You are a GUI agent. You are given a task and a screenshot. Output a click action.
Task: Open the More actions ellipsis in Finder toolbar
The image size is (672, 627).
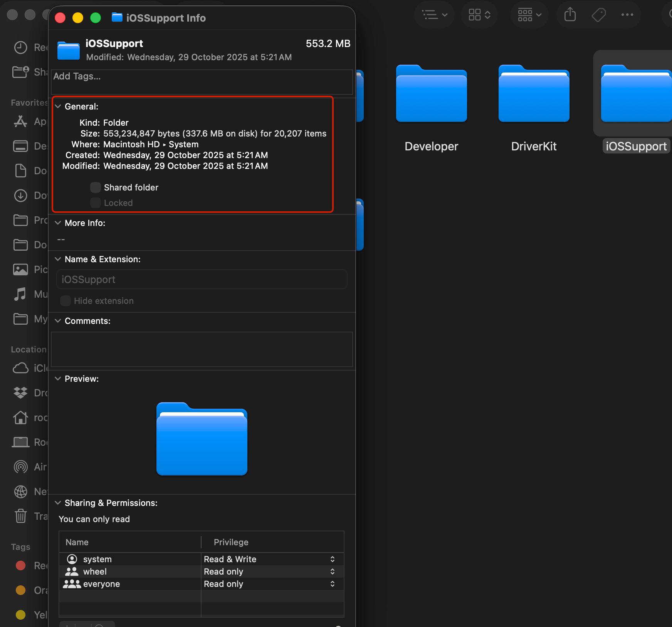[627, 15]
